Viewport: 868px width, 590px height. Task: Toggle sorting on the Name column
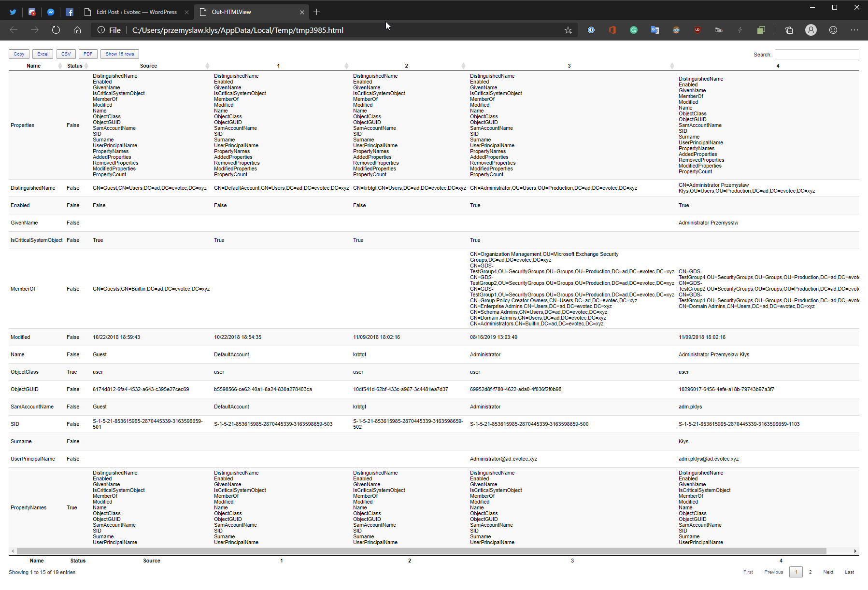(34, 66)
